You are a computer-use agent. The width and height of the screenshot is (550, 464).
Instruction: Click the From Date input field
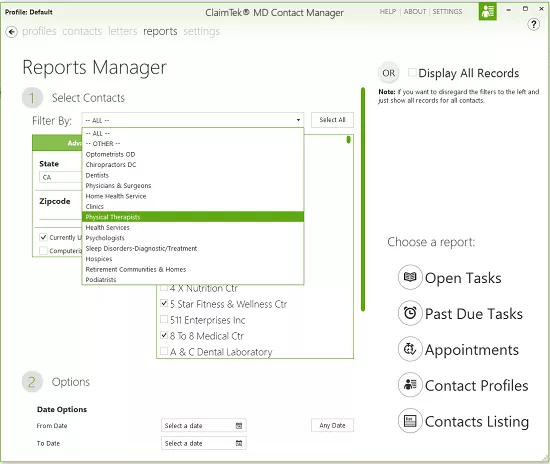click(204, 425)
